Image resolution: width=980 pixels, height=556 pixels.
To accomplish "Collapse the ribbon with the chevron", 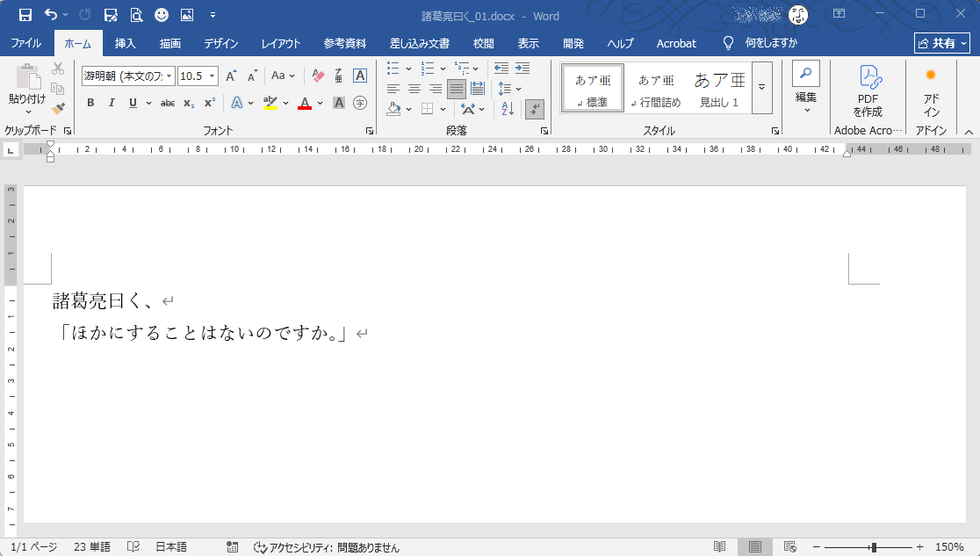I will pos(969,132).
